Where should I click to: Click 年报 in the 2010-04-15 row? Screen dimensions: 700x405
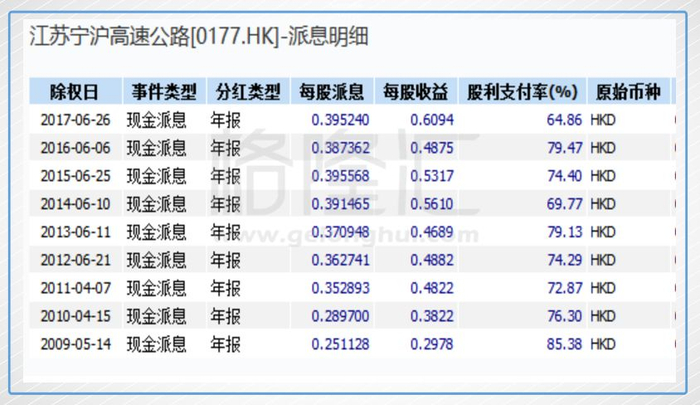pyautogui.click(x=225, y=316)
